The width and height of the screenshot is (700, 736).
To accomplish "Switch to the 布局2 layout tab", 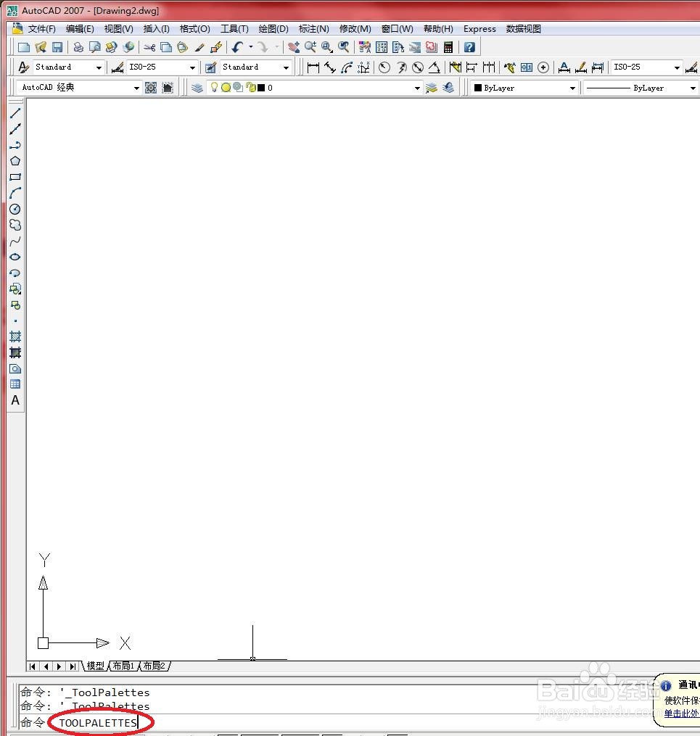I will tap(154, 666).
